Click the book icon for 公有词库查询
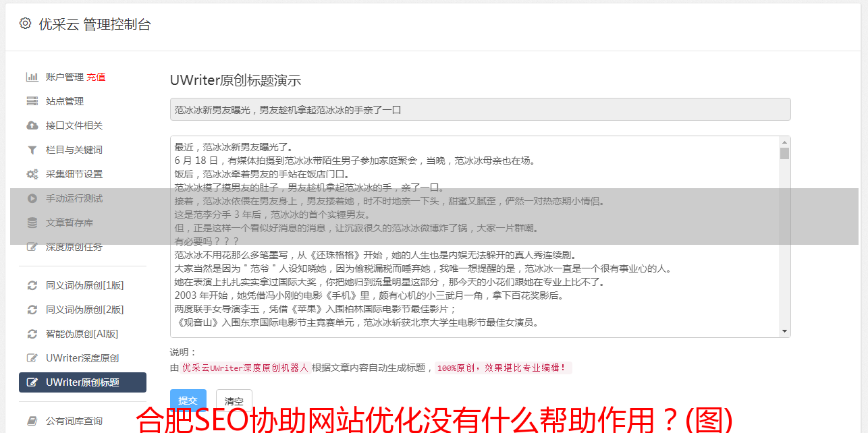The image size is (868, 433). click(32, 421)
